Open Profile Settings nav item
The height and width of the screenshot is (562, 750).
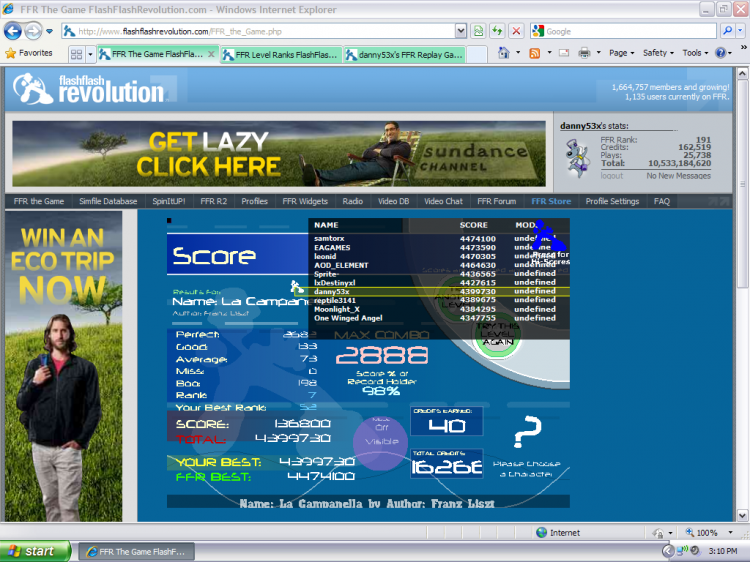612,201
